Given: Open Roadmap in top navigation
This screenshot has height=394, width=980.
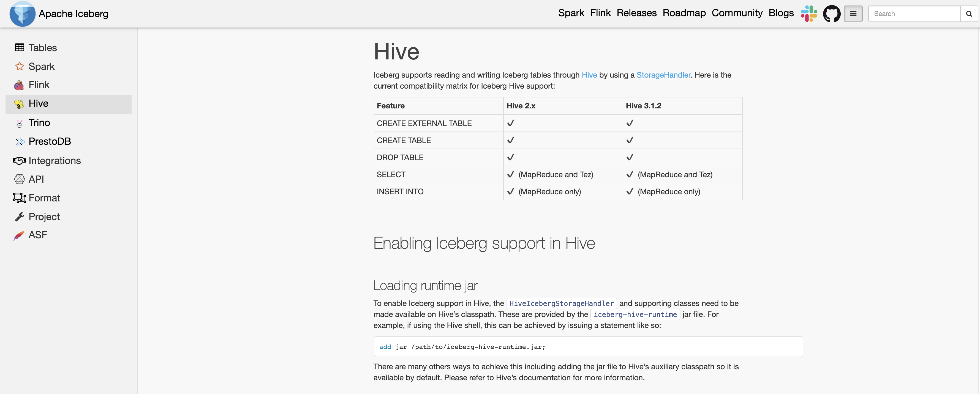Looking at the screenshot, I should click(x=684, y=13).
